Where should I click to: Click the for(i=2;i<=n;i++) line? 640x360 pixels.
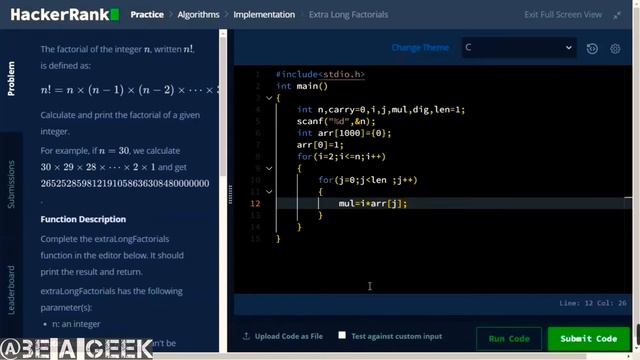pos(341,156)
